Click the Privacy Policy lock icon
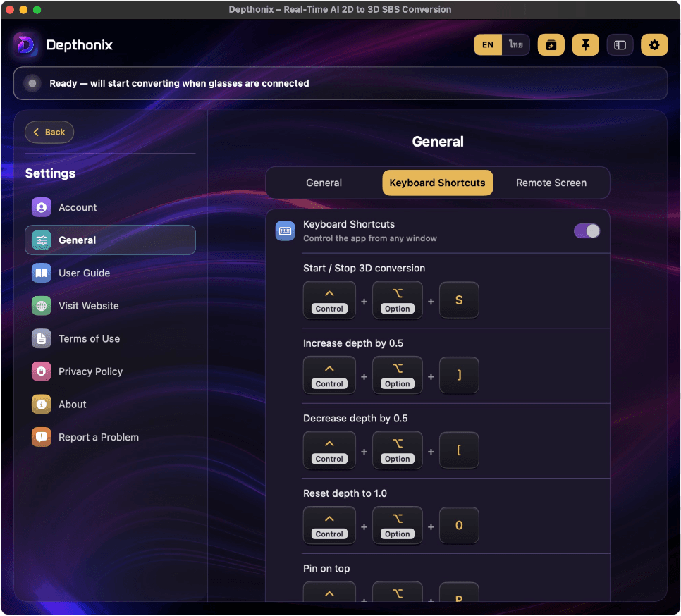Viewport: 681px width, 616px height. tap(42, 371)
